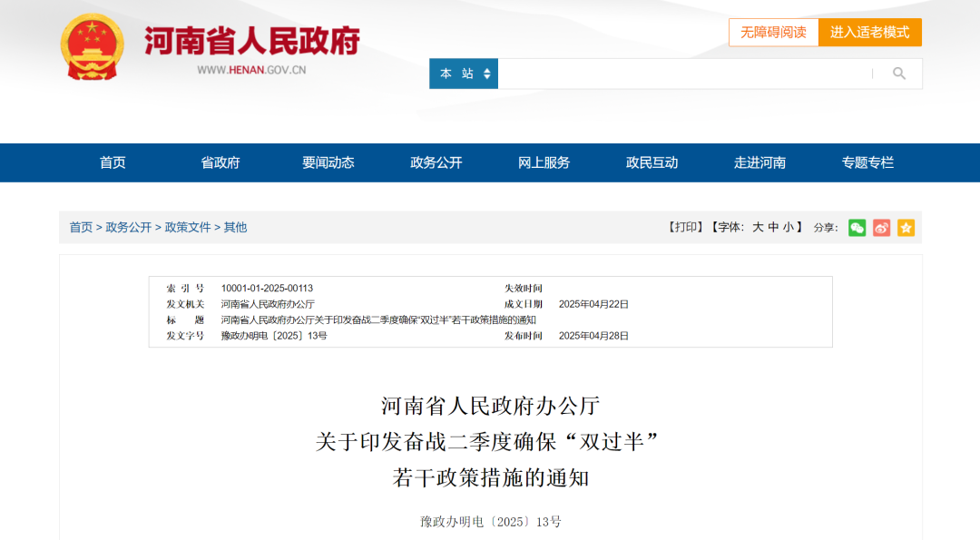Click the 政务公开 breadcrumb link
Image resolution: width=980 pixels, height=540 pixels.
129,228
